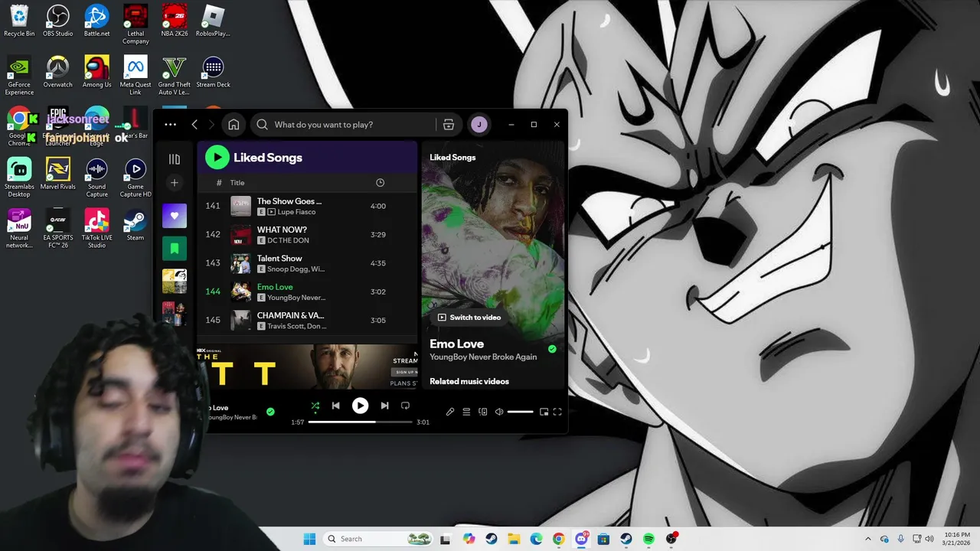
Task: Select track 145 'CHAMPAIN & VA...'
Action: pyautogui.click(x=307, y=320)
